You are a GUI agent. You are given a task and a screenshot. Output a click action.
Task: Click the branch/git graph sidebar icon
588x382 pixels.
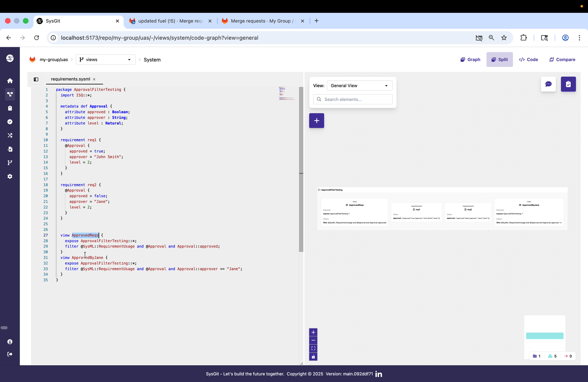(x=10, y=163)
